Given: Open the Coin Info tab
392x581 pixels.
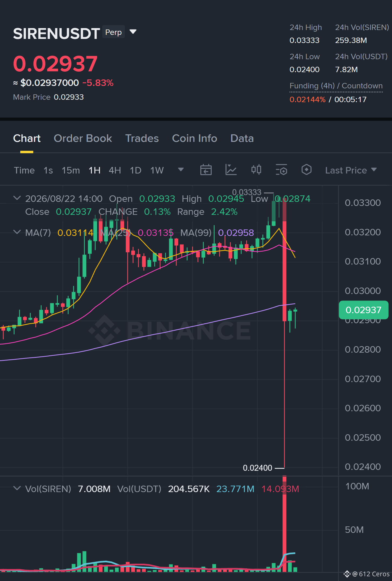Looking at the screenshot, I should (195, 138).
